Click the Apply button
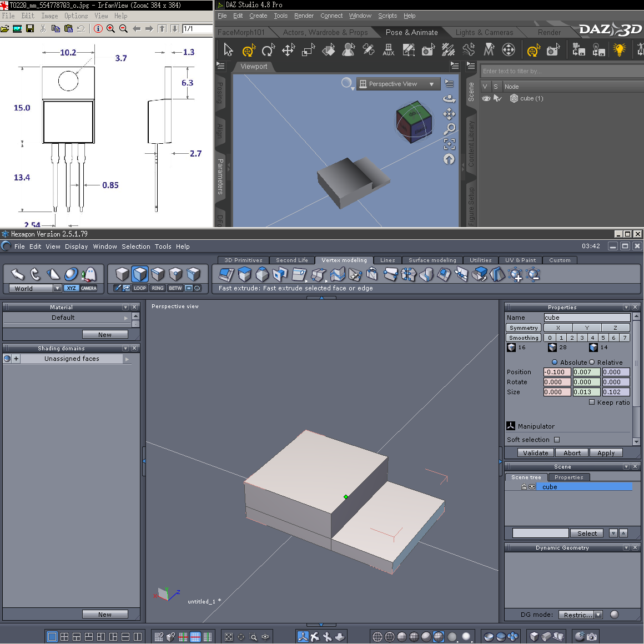The height and width of the screenshot is (644, 644). pos(606,452)
